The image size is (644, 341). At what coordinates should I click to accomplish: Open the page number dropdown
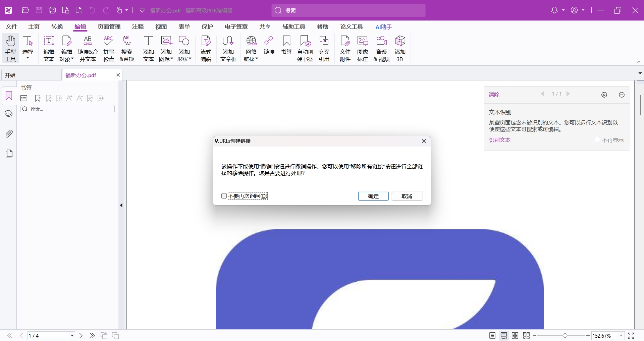72,336
